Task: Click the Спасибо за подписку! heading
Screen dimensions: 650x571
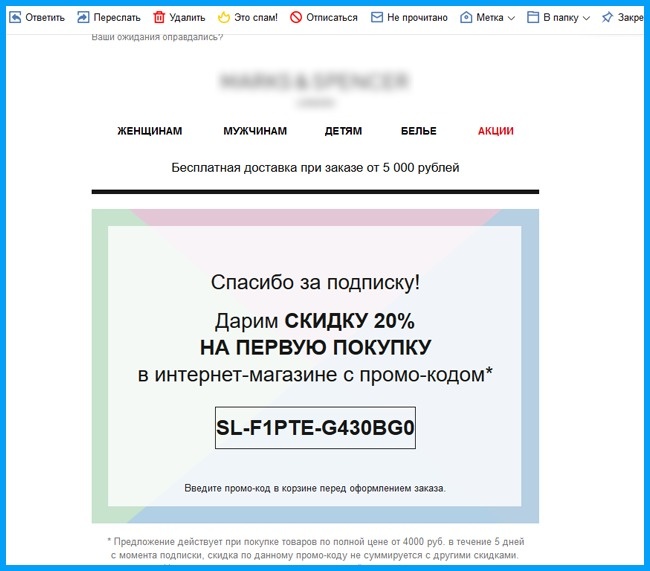Action: pos(315,282)
